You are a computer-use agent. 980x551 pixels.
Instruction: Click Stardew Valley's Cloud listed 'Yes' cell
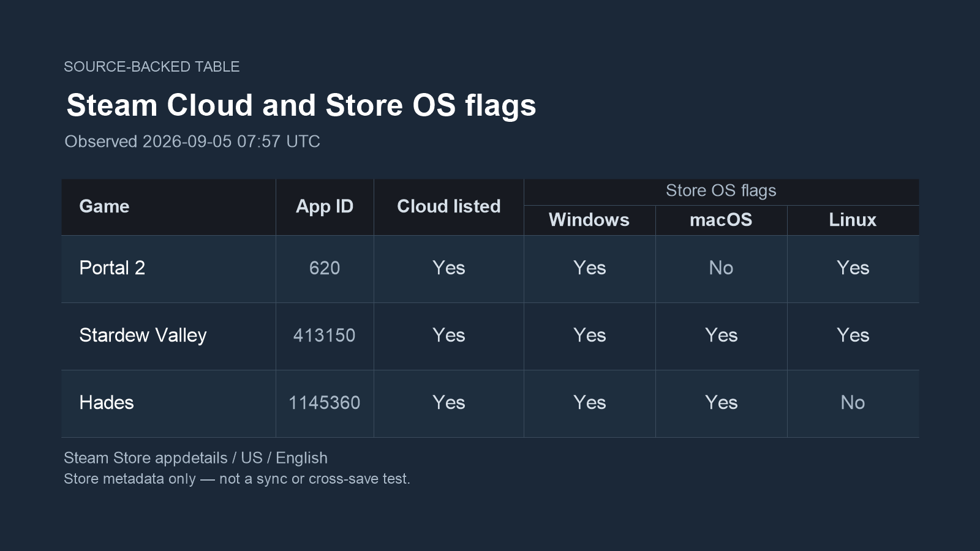point(449,336)
